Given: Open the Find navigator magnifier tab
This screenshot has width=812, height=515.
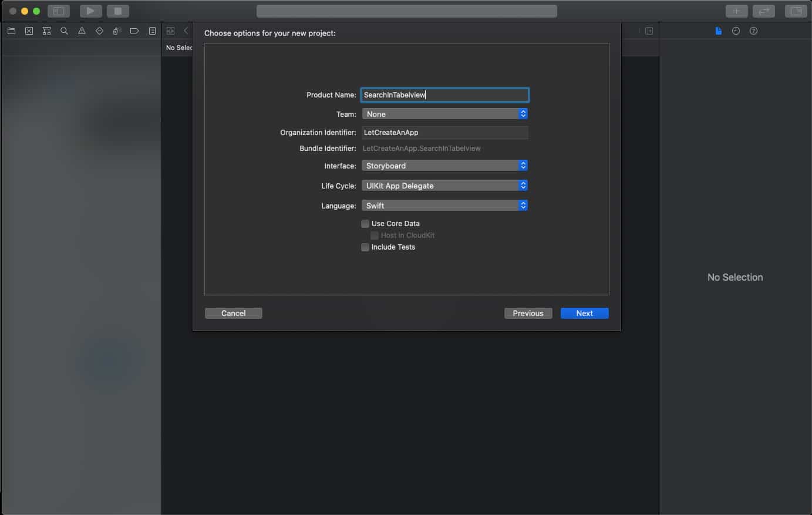Looking at the screenshot, I should (64, 31).
